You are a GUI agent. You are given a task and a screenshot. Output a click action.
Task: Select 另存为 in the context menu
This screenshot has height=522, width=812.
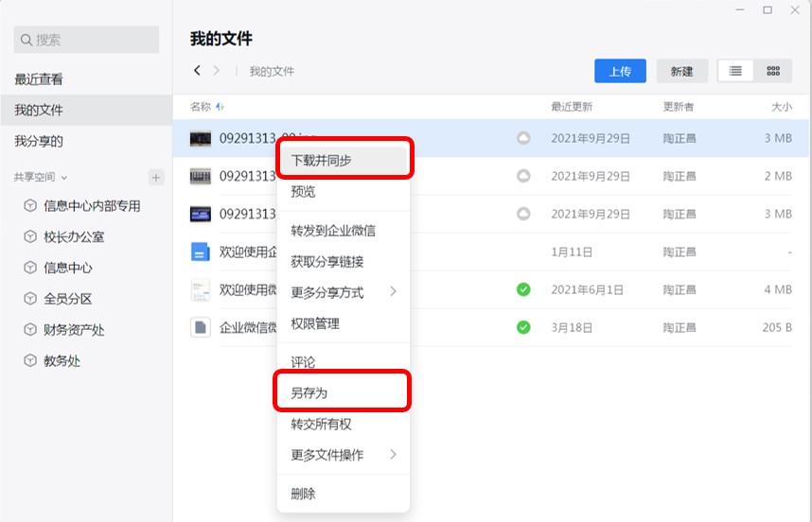click(x=343, y=392)
